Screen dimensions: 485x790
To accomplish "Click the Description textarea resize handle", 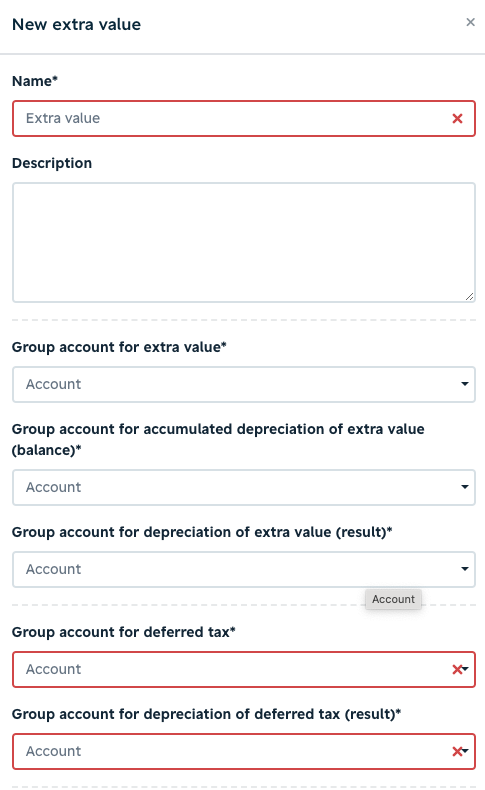I will pyautogui.click(x=469, y=297).
